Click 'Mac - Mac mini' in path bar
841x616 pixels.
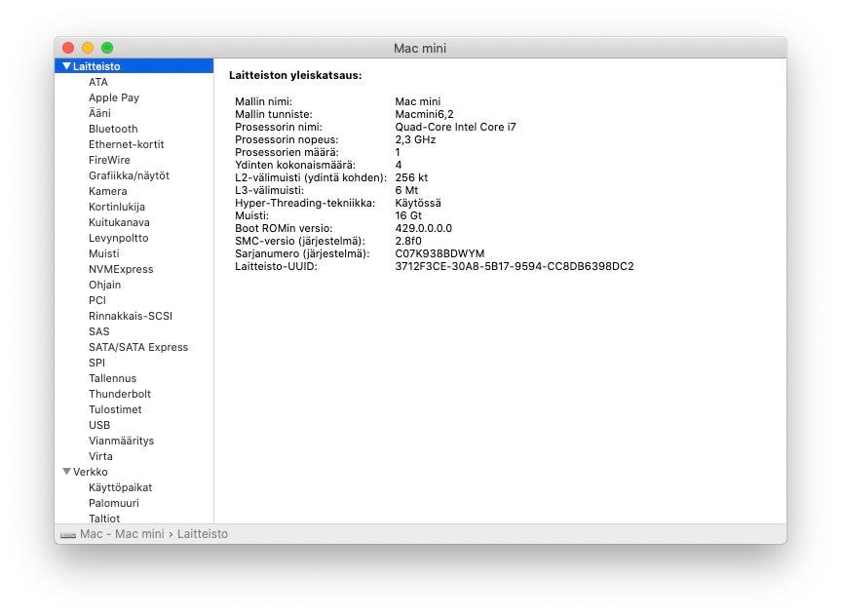(x=122, y=534)
